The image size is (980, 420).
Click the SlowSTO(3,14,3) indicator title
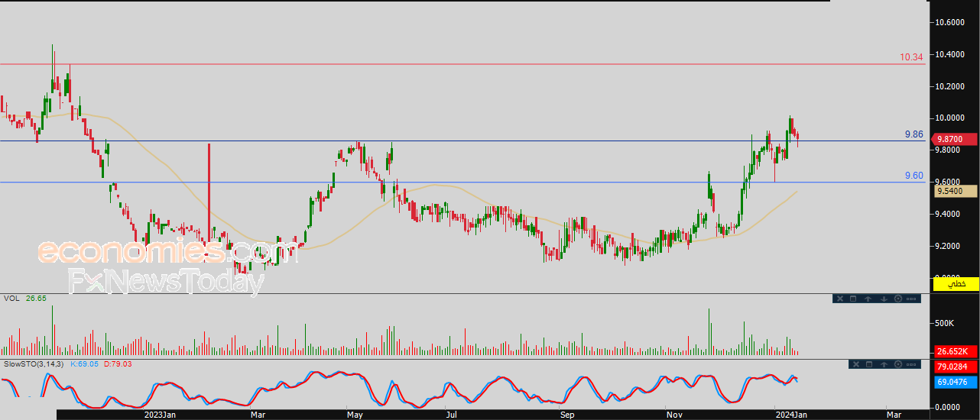point(34,364)
